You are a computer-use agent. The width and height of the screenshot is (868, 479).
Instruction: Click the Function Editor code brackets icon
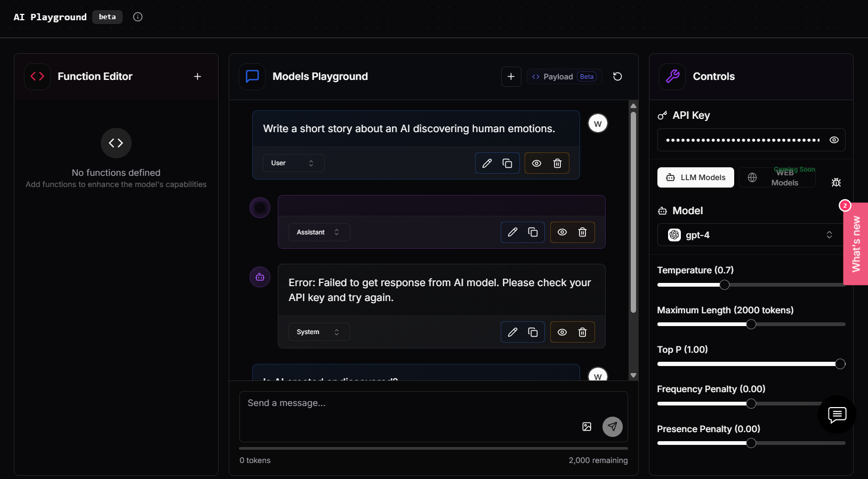37,77
